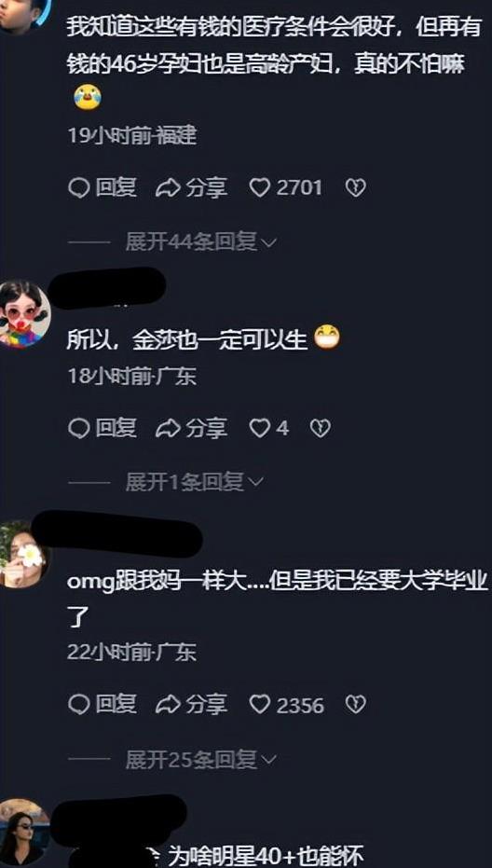
Task: Reply to the 大学毕业 comment
Action: (102, 704)
